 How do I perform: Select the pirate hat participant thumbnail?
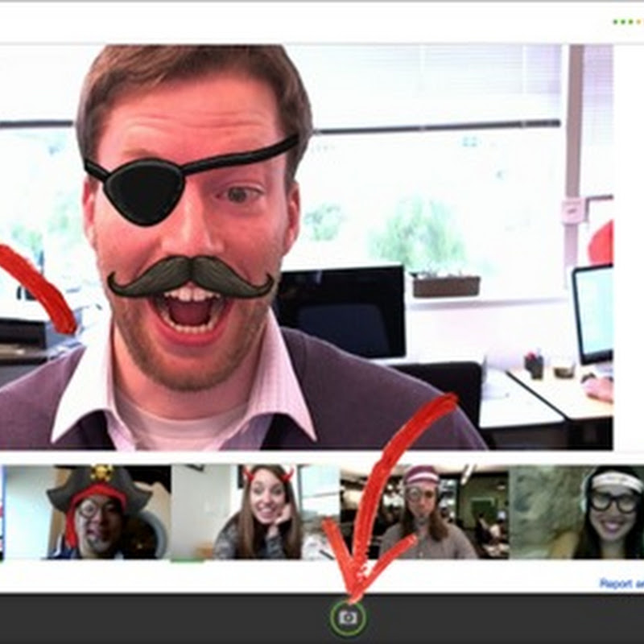click(x=87, y=512)
